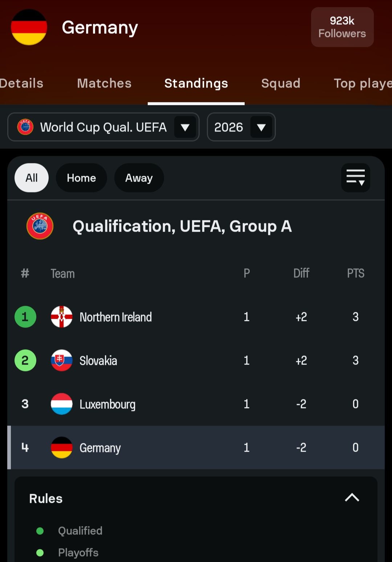Viewport: 392px width, 562px height.
Task: Tap the UEFA icon in competition selector
Action: click(25, 127)
